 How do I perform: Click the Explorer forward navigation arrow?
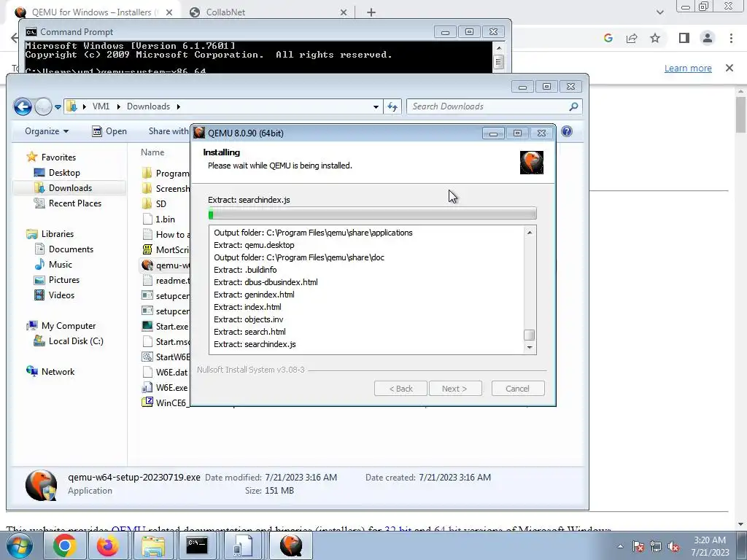click(x=43, y=106)
